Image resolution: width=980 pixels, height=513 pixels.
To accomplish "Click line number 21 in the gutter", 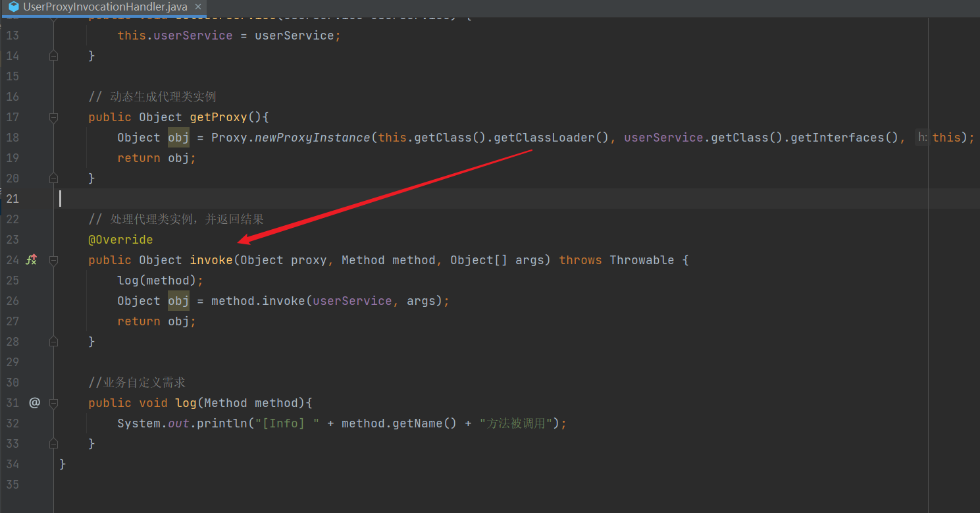I will coord(13,199).
